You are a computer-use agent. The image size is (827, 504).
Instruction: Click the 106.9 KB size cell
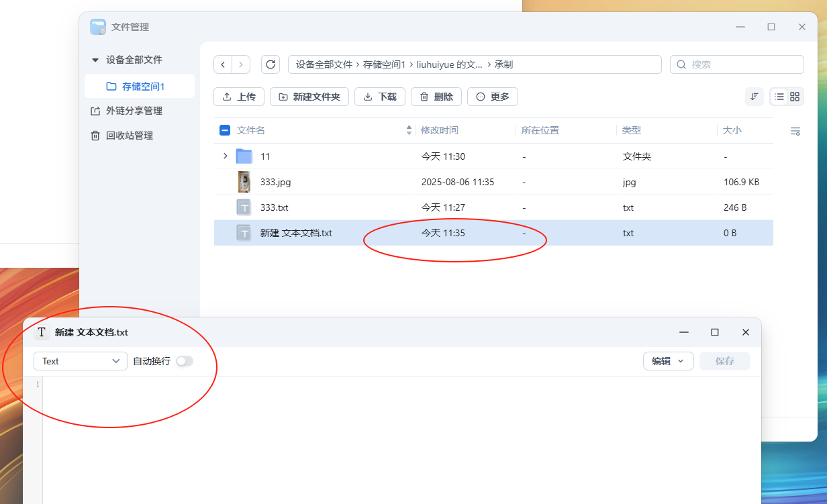tap(742, 182)
